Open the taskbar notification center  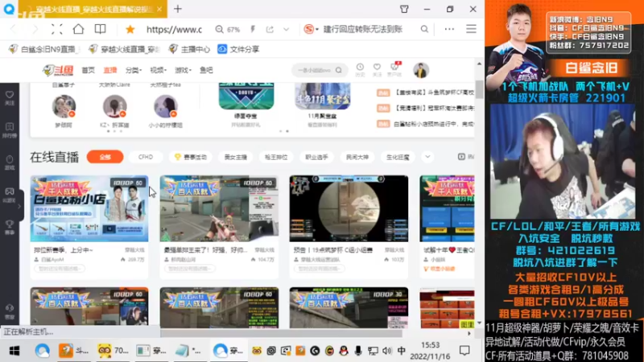[x=464, y=351]
